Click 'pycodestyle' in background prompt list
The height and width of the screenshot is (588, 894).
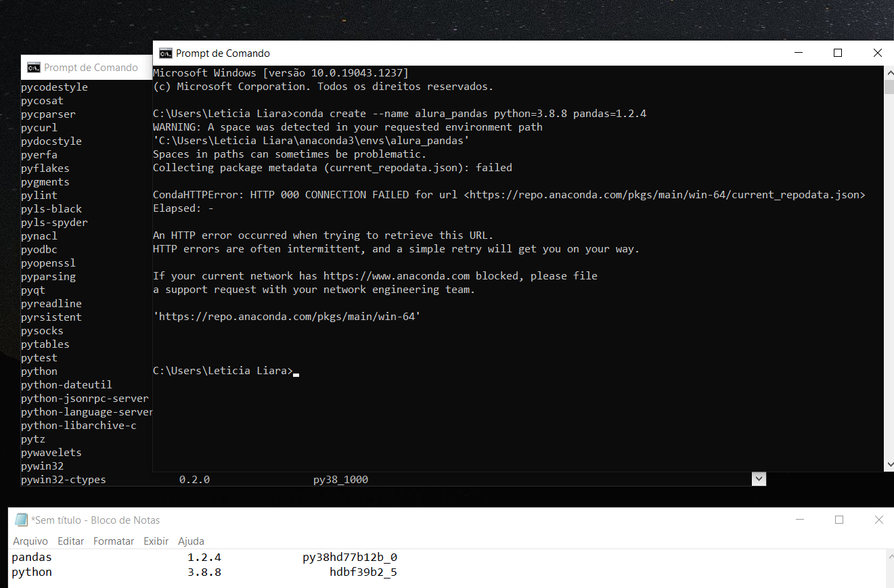[x=54, y=87]
